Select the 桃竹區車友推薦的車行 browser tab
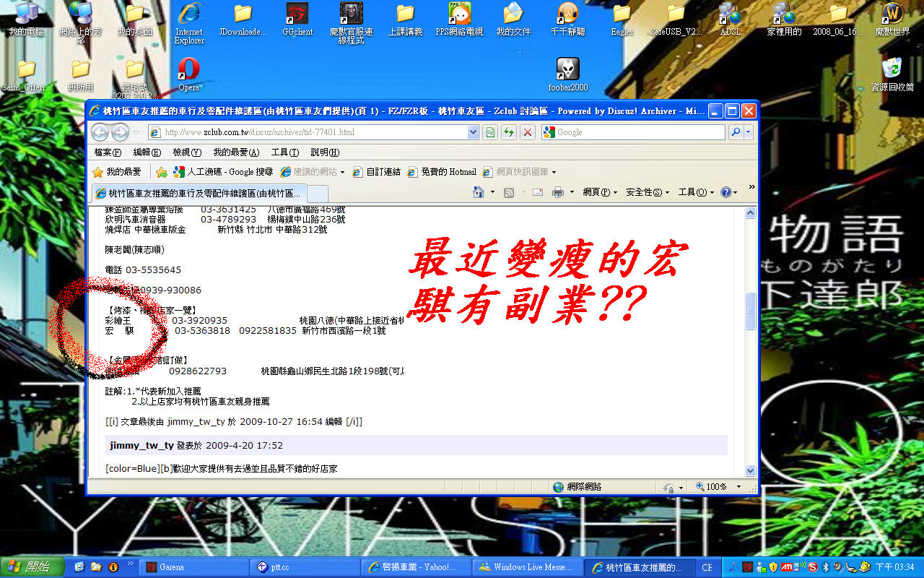Image resolution: width=924 pixels, height=578 pixels. point(199,194)
